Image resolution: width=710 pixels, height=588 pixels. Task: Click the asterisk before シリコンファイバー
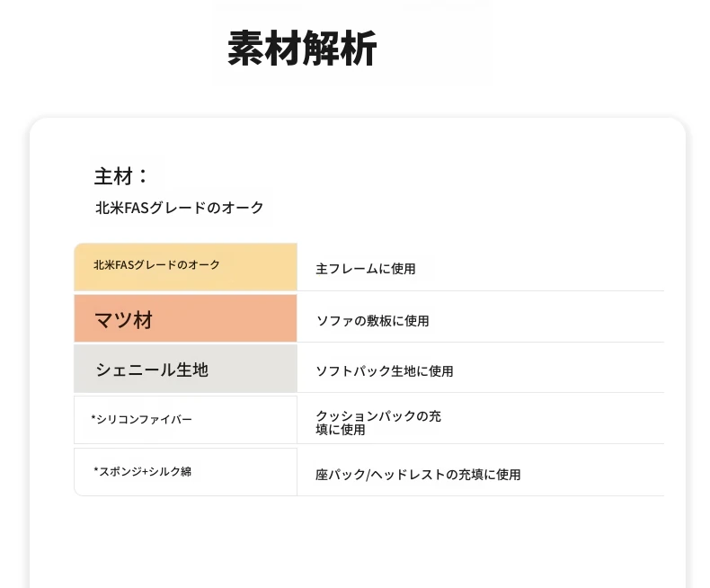point(93,417)
